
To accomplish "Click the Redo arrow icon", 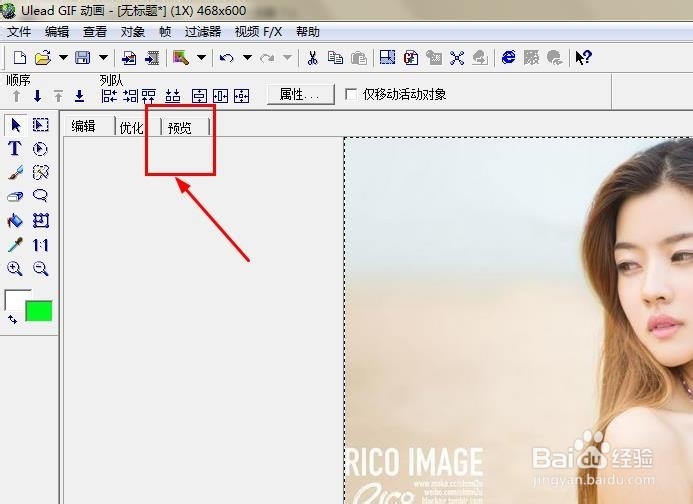I will point(267,58).
